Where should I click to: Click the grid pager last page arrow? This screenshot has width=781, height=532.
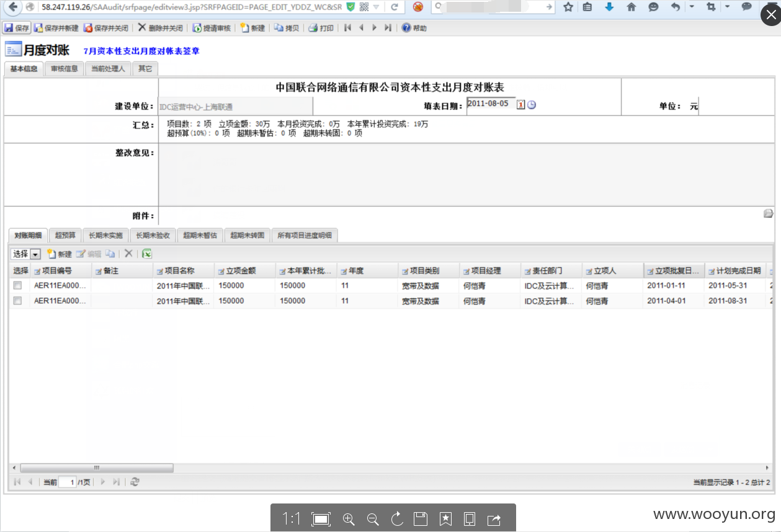coord(116,482)
